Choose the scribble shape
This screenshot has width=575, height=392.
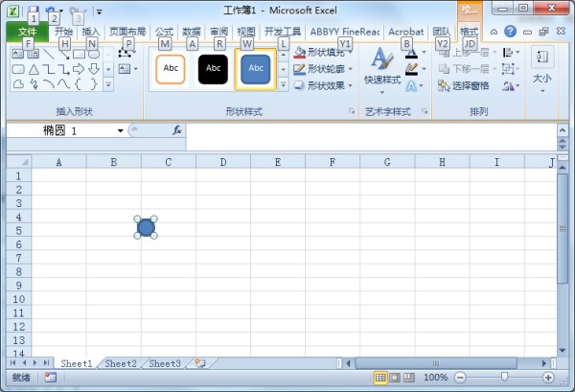pyautogui.click(x=34, y=84)
